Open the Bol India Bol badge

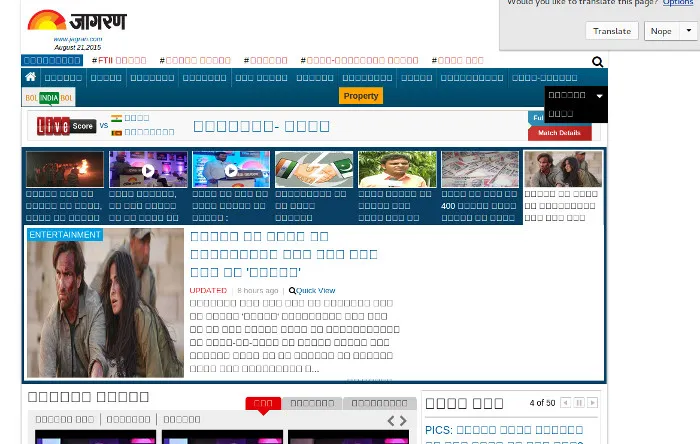pyautogui.click(x=49, y=98)
